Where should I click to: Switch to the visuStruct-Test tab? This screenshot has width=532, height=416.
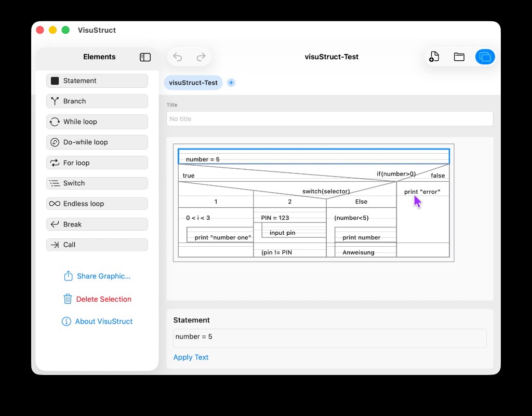(193, 83)
